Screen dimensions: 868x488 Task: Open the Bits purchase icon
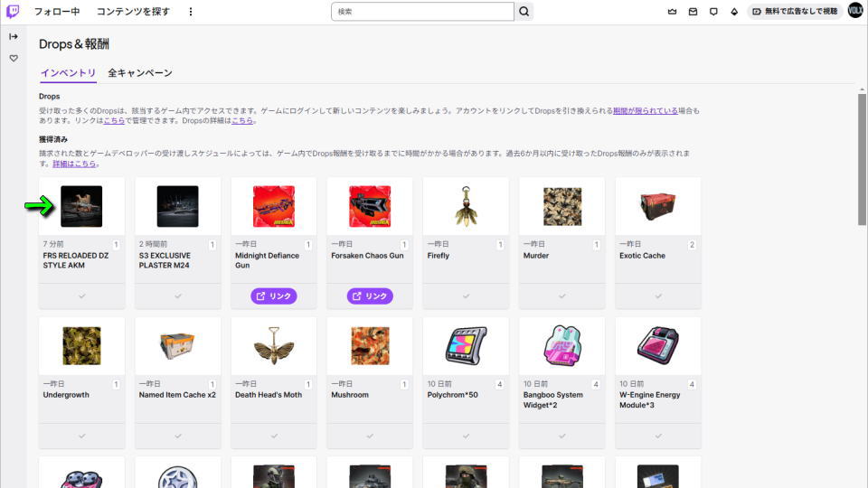tap(734, 11)
